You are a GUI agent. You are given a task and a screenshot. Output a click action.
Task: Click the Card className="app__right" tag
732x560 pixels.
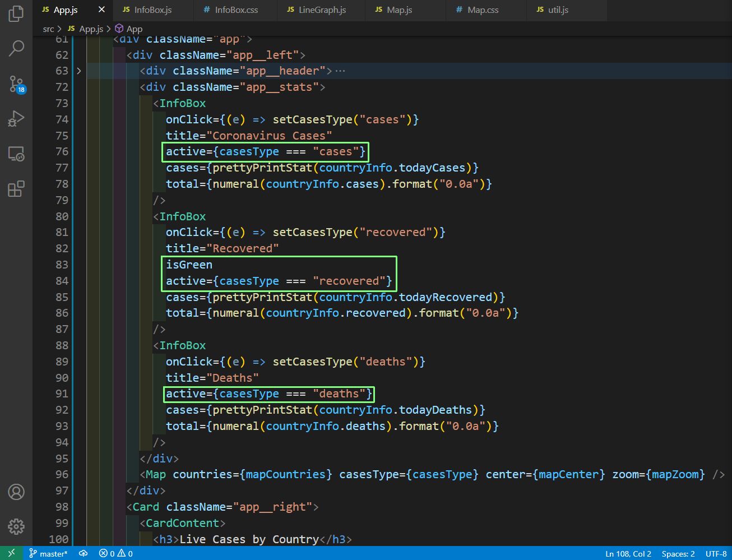223,507
